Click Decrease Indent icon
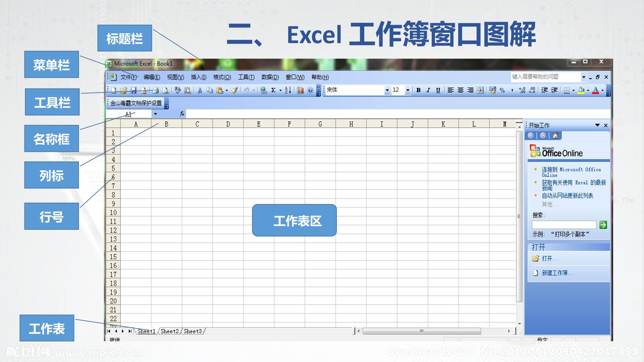The height and width of the screenshot is (362, 644). 544,90
